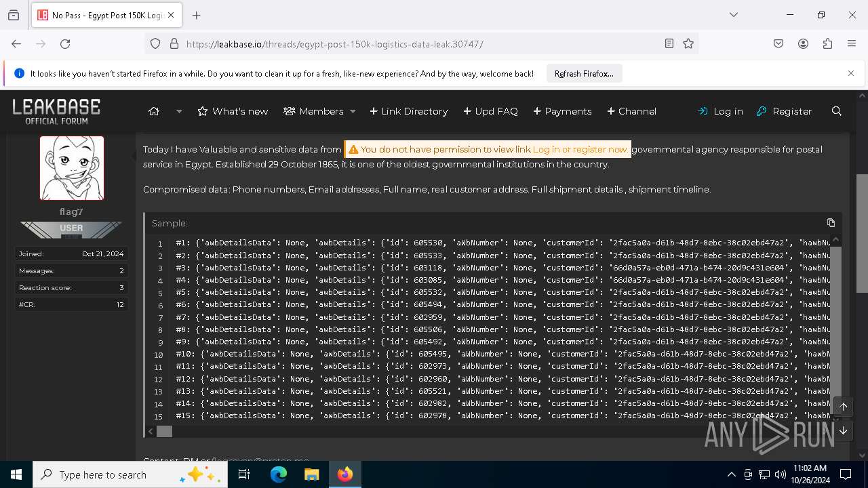The width and height of the screenshot is (868, 488).
Task: Dismiss the Firefox refresh notification
Action: tap(851, 73)
